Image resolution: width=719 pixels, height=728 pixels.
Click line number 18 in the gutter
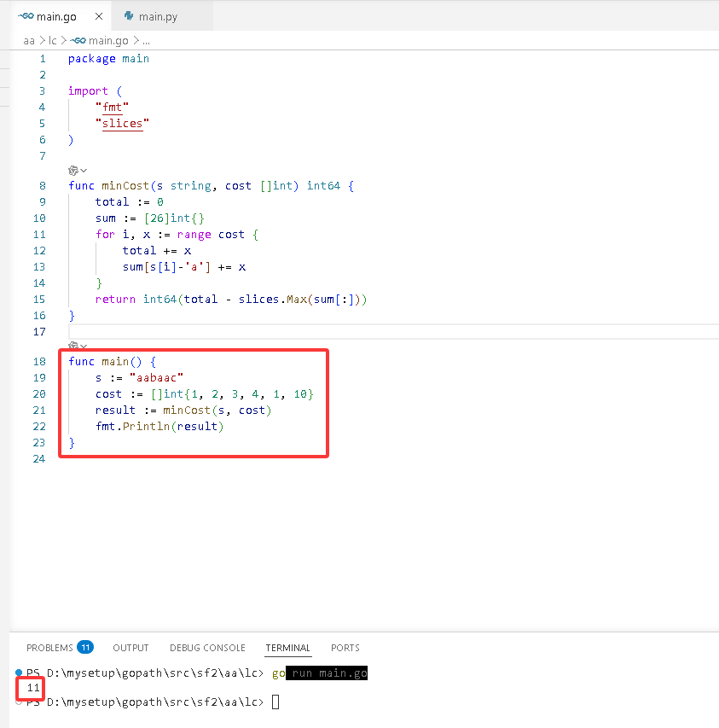tap(39, 362)
